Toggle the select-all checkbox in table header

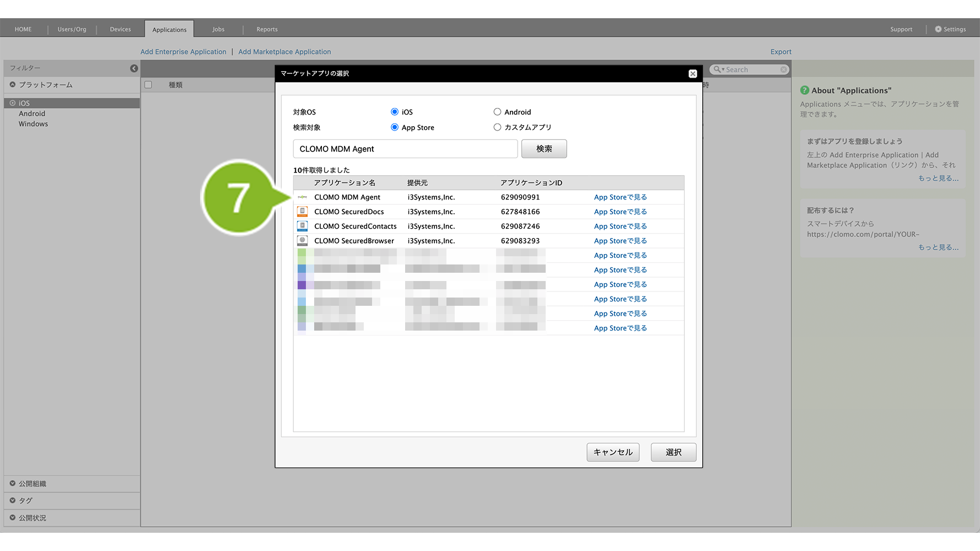(148, 85)
